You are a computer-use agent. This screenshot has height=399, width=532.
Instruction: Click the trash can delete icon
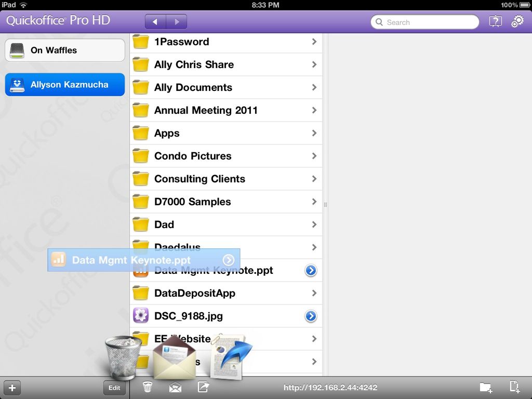tap(147, 387)
